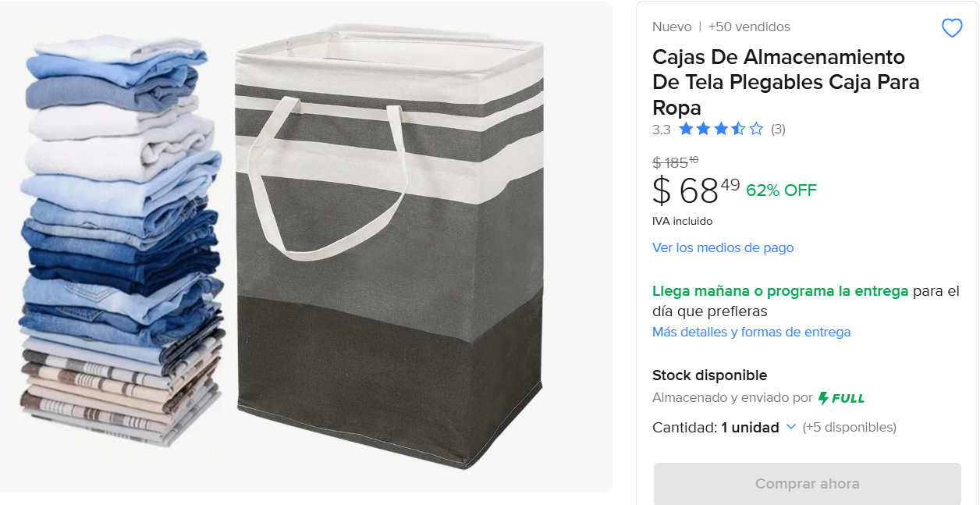Expand the blue chevron next to 1 unidad
This screenshot has height=505, width=980.
[790, 428]
